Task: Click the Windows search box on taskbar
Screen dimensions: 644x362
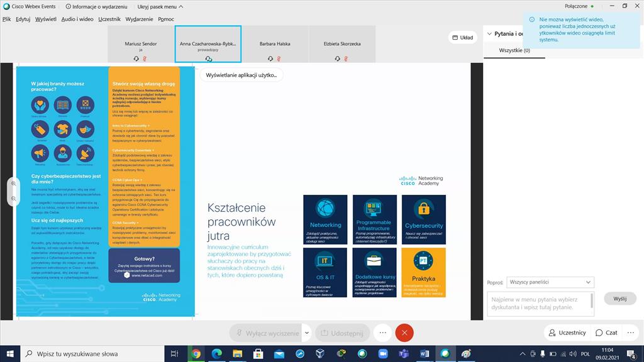Action: coord(92,354)
